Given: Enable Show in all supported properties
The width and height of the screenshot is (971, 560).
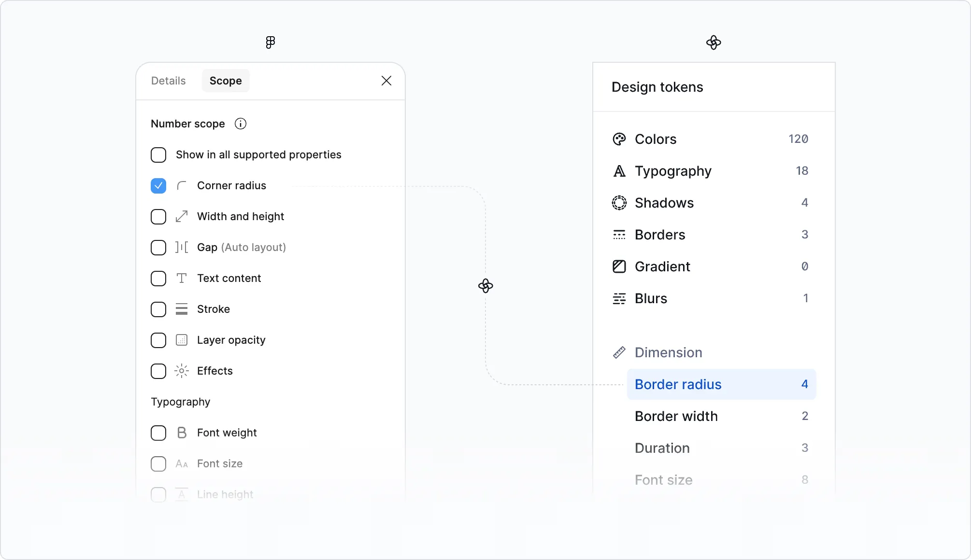Looking at the screenshot, I should pos(158,155).
